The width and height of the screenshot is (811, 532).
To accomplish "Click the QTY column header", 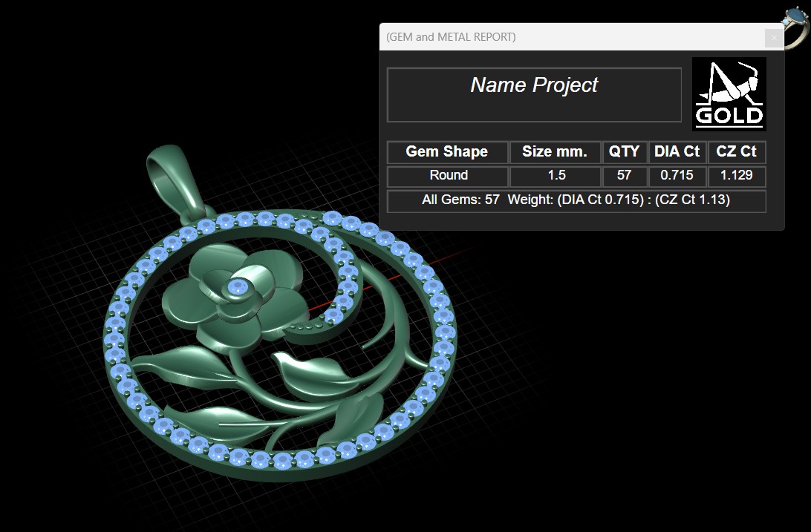I will 625,152.
